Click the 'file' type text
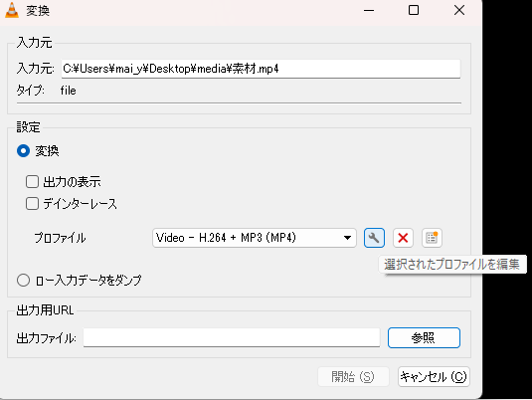532x400 pixels. click(x=68, y=91)
